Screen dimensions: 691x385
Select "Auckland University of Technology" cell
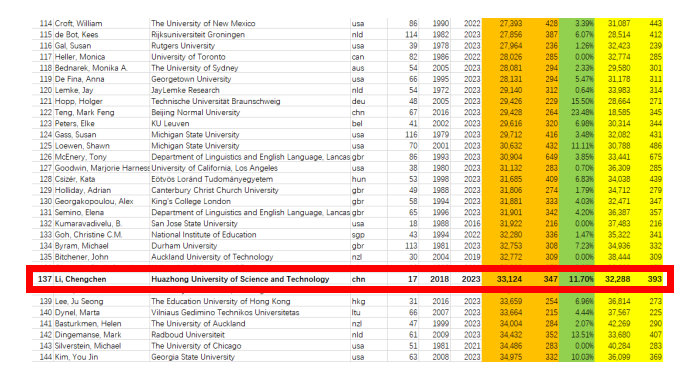point(212,257)
